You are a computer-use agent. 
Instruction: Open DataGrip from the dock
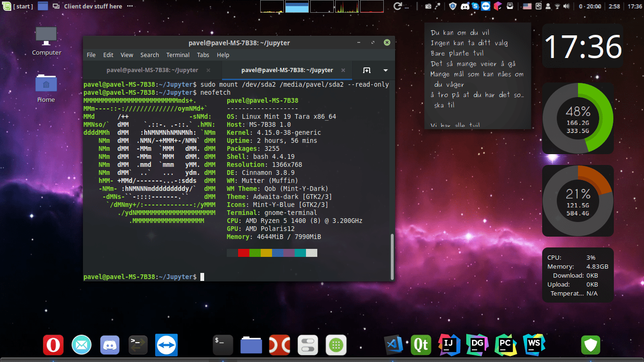477,345
